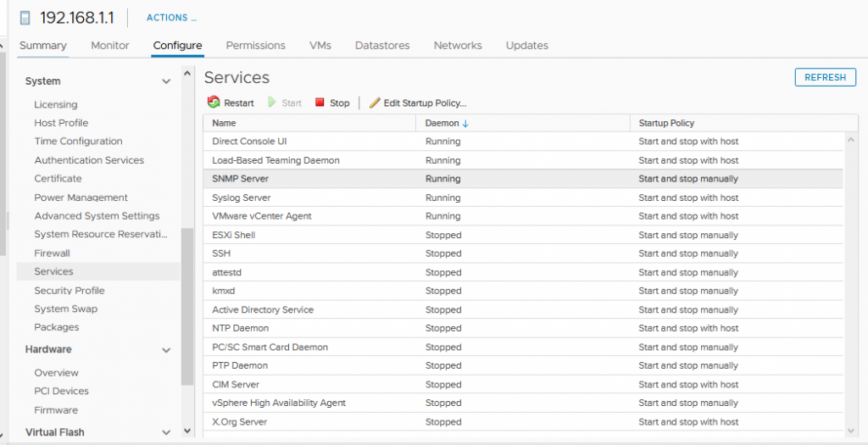
Task: Click the Edit Startup Policy pencil icon
Action: (x=375, y=103)
